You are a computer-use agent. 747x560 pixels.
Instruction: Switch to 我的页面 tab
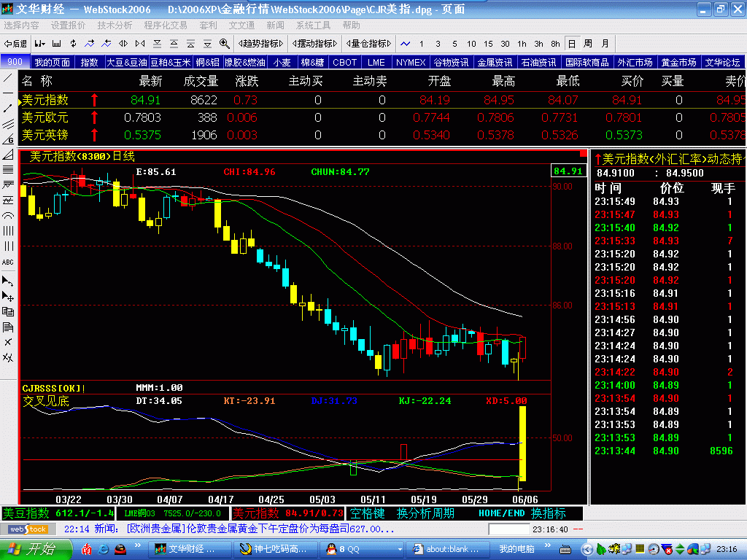tap(52, 63)
